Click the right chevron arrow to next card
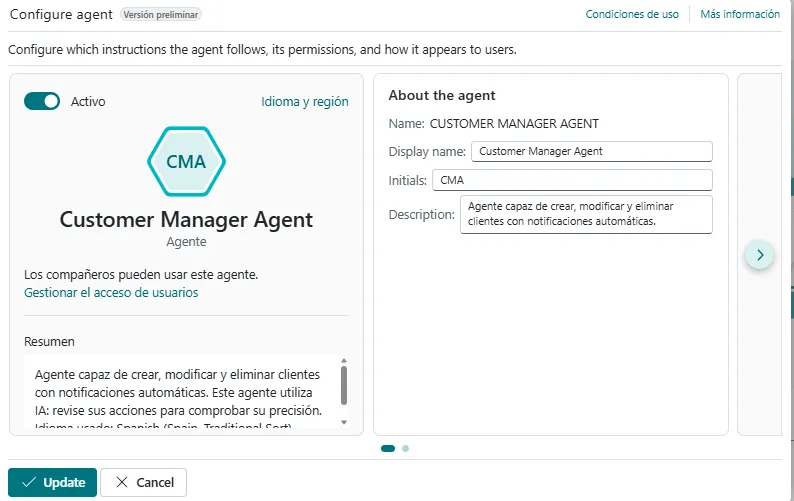The image size is (794, 501). point(760,255)
